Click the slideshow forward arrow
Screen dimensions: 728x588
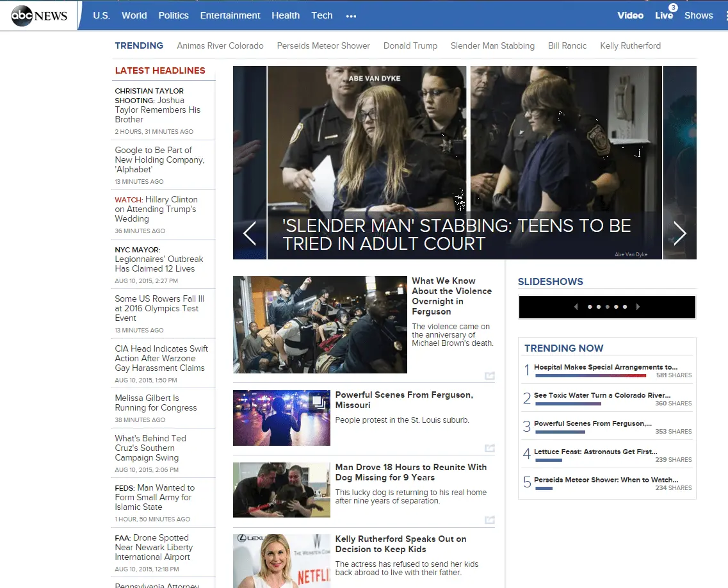[638, 306]
